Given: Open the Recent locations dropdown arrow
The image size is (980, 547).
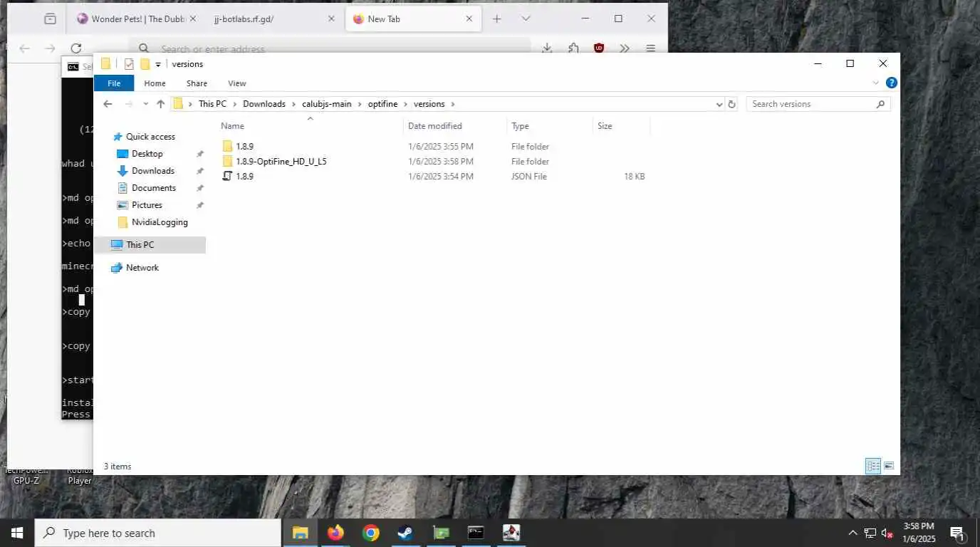Looking at the screenshot, I should click(x=145, y=104).
